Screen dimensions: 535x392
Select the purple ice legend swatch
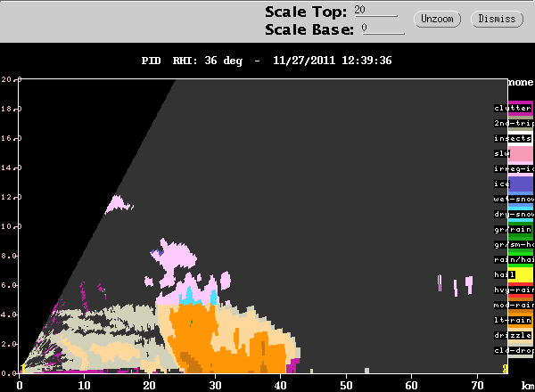(521, 184)
